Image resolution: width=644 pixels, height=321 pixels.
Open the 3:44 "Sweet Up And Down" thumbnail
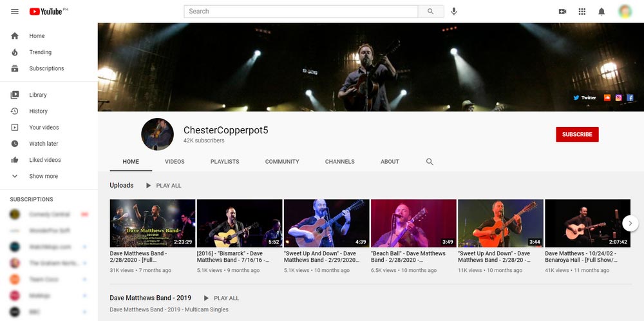[500, 223]
